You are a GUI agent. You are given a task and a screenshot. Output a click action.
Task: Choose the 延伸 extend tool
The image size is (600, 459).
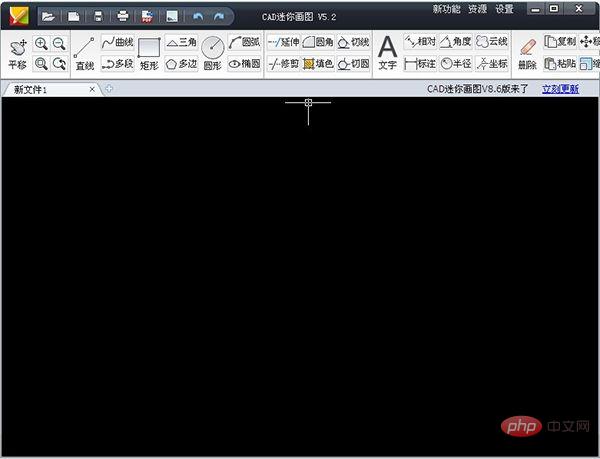(x=283, y=42)
